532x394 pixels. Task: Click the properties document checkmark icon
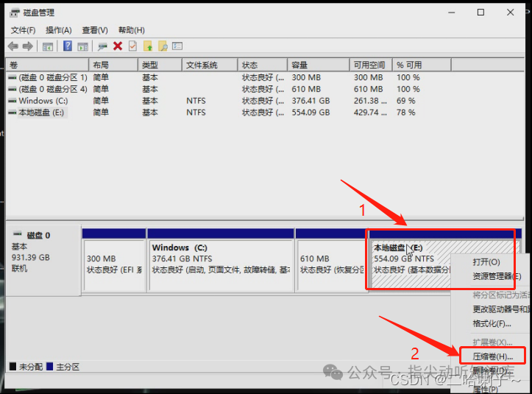tap(132, 46)
